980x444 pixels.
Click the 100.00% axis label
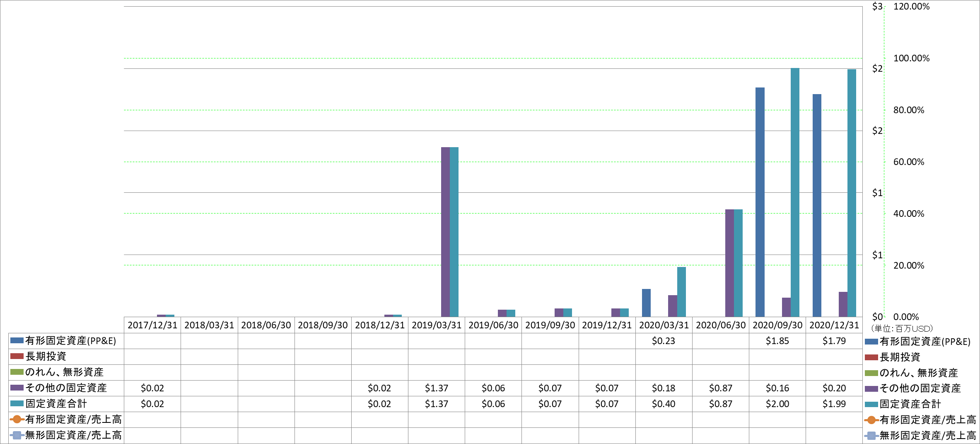point(911,58)
